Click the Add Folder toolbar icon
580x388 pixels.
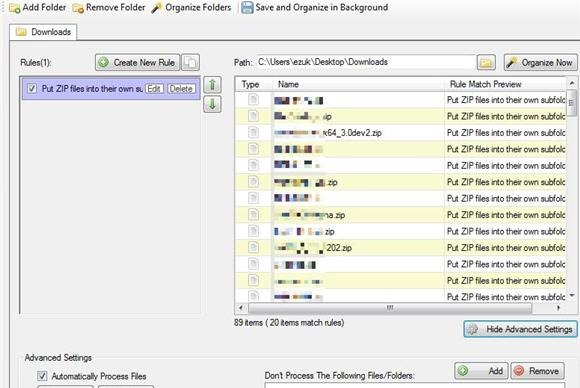click(15, 8)
